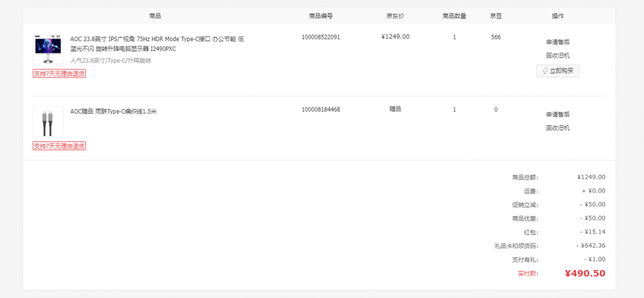The image size is (644, 298).
Task: Click 回收旧机 for the AOC monitor
Action: (557, 56)
